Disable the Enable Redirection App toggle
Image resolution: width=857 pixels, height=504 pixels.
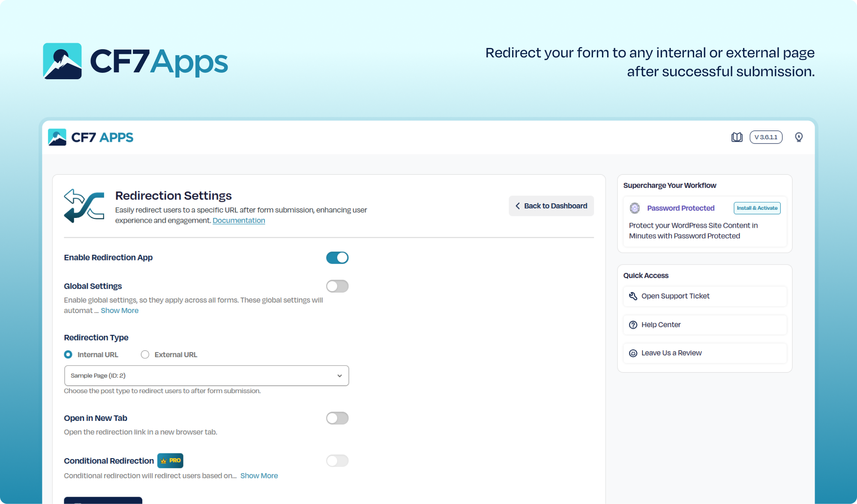coord(337,258)
